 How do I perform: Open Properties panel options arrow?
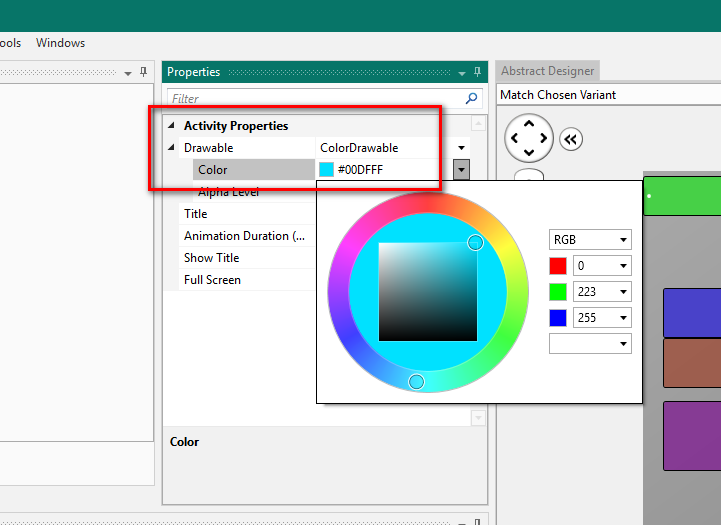click(462, 73)
